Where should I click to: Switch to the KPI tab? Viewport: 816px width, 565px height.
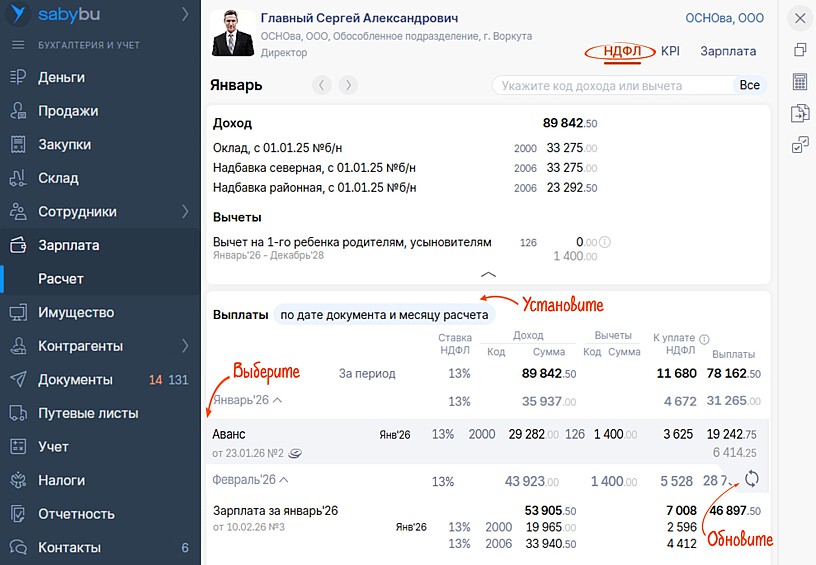(x=670, y=51)
